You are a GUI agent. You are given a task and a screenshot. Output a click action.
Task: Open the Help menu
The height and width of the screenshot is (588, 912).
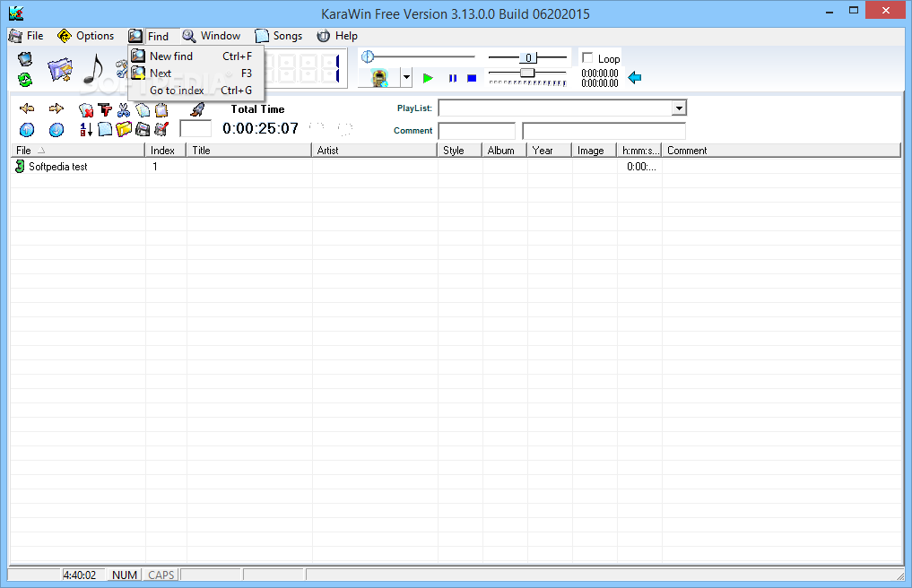click(337, 36)
